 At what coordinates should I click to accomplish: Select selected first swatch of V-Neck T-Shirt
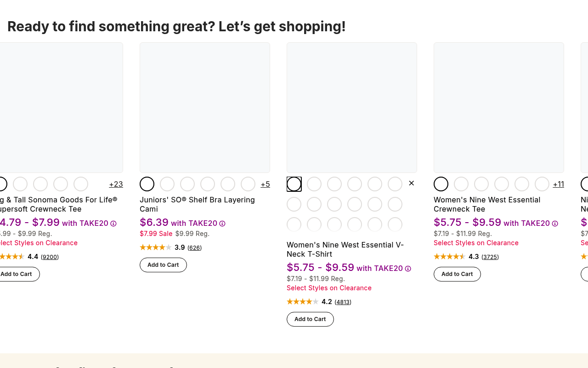(294, 184)
